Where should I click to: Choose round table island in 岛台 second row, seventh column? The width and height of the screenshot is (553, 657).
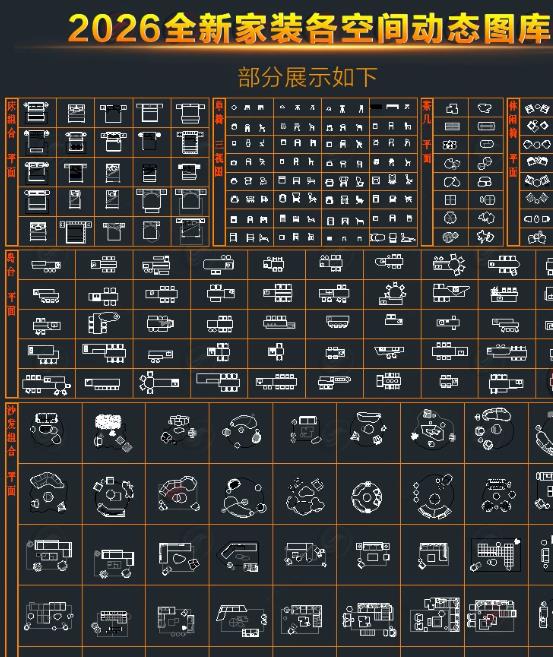[392, 294]
